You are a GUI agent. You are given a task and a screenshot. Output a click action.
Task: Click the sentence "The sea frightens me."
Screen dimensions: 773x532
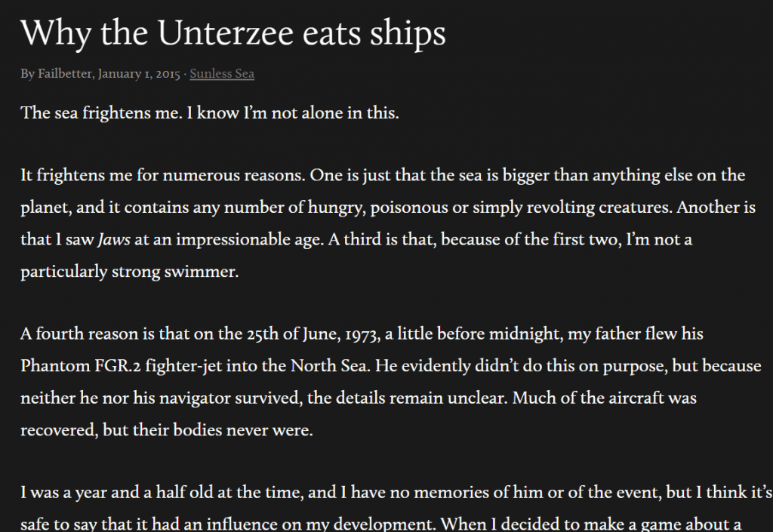tap(102, 112)
